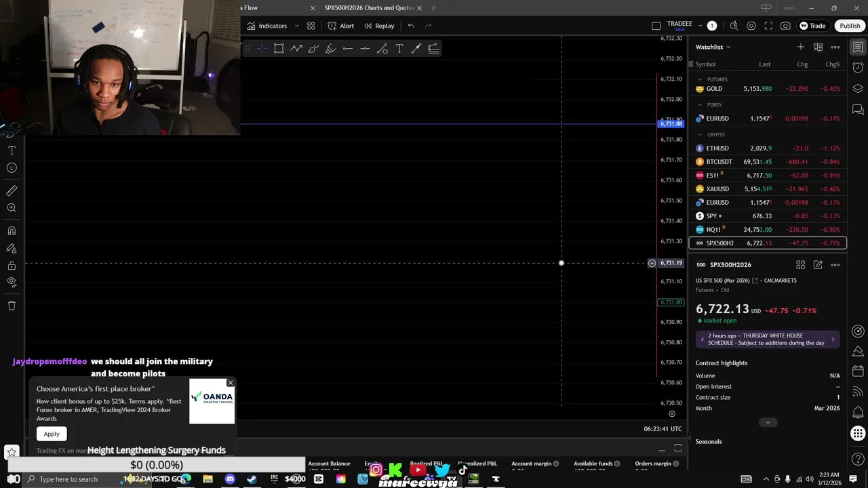868x488 pixels.
Task: Select the highlighter drawing tool
Action: (330, 48)
